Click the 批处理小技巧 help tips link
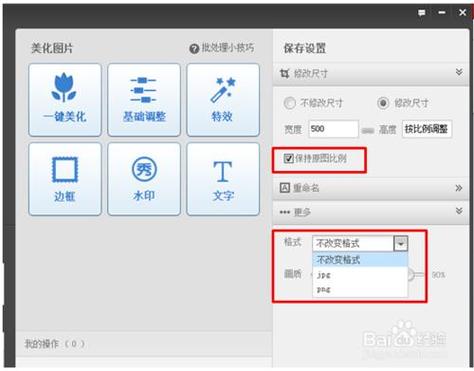 pos(222,48)
